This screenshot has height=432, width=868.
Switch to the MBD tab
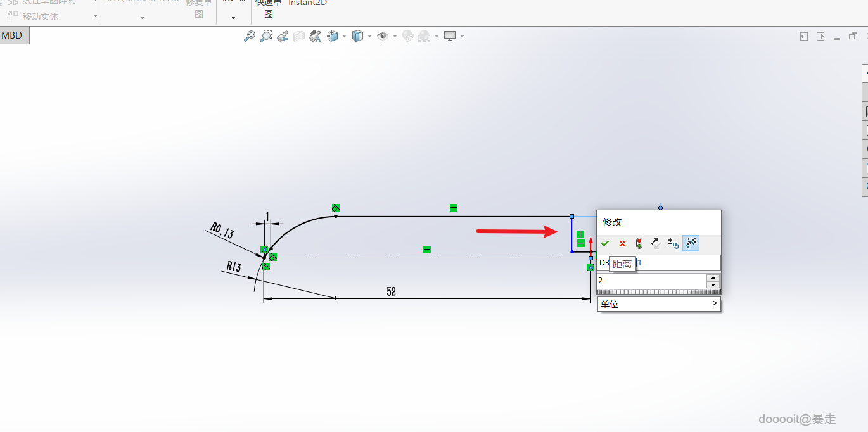coord(12,35)
